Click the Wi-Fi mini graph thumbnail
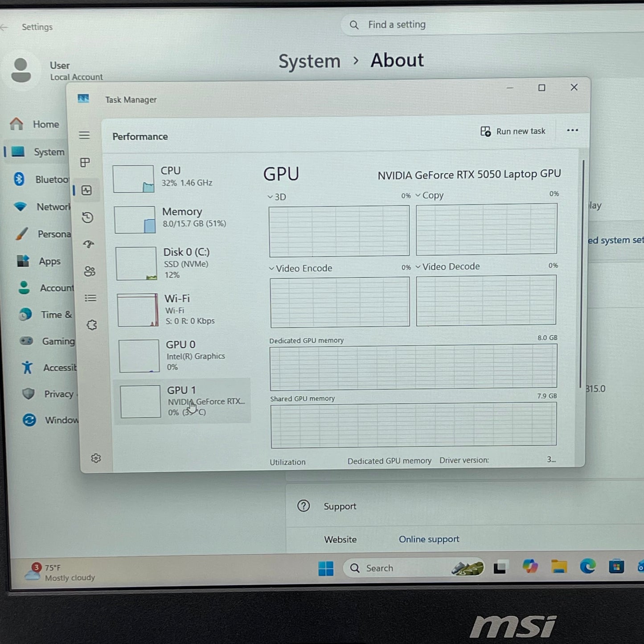This screenshot has width=644, height=644. tap(138, 310)
